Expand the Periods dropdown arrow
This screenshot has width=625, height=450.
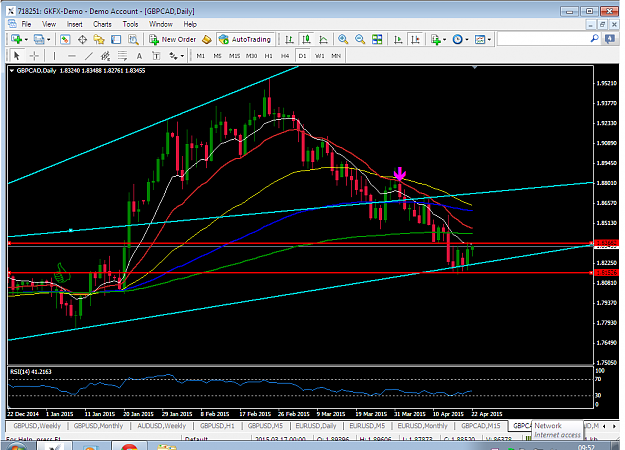coord(467,39)
